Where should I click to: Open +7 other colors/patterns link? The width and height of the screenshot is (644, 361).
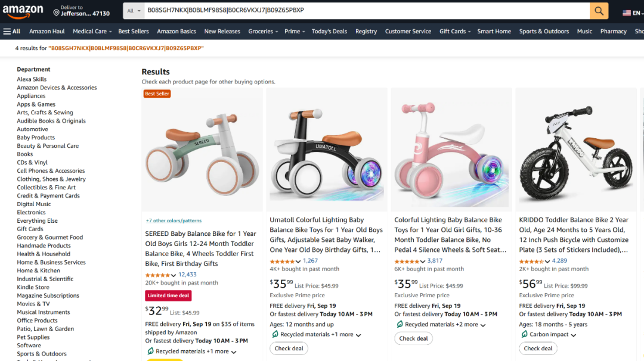[174, 220]
